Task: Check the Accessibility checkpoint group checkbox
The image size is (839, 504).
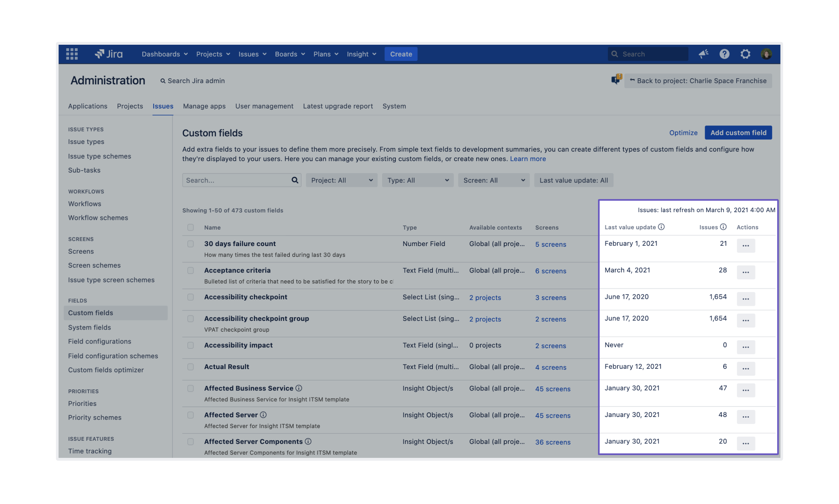Action: point(191,318)
